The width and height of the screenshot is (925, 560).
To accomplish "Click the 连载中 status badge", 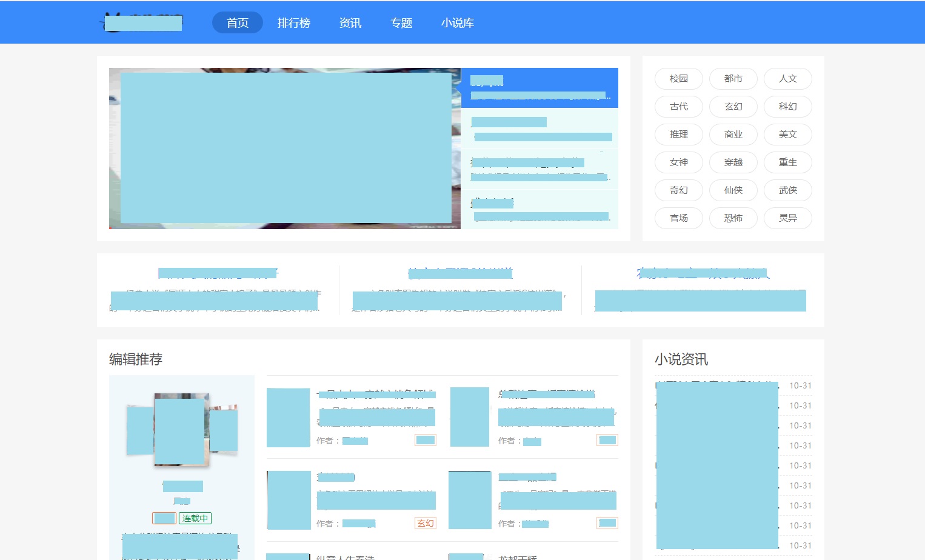I will (195, 518).
